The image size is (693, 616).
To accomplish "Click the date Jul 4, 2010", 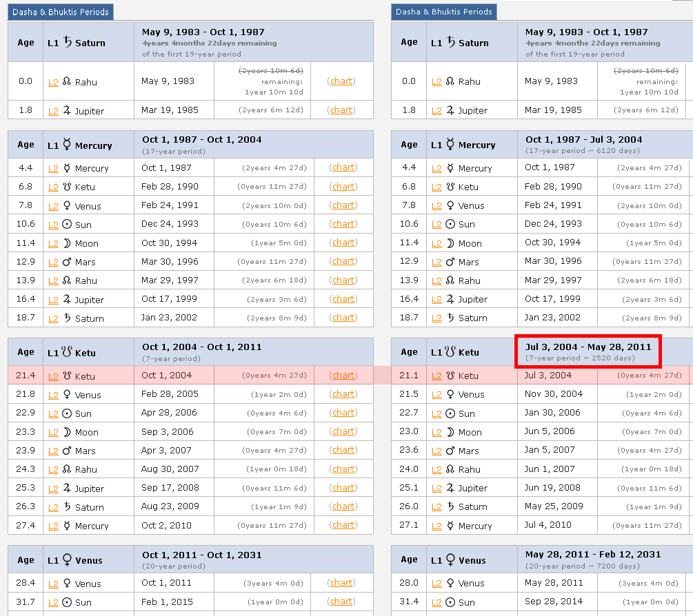I will click(x=548, y=524).
